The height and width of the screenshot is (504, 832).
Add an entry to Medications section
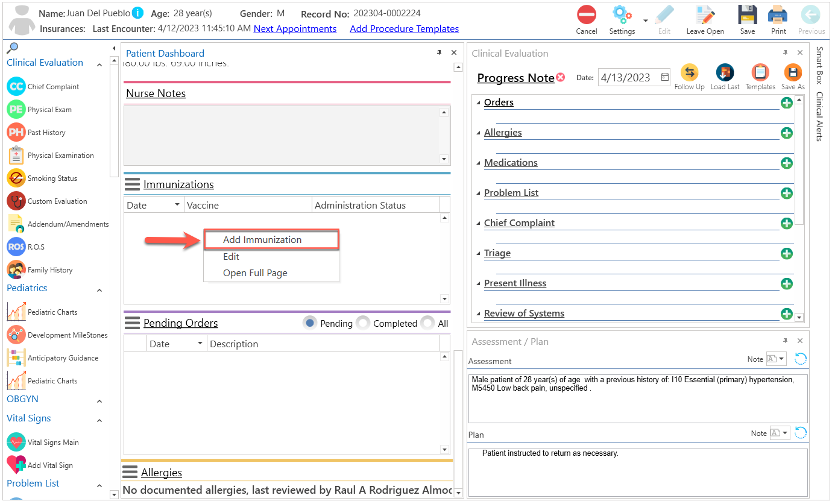click(x=787, y=163)
